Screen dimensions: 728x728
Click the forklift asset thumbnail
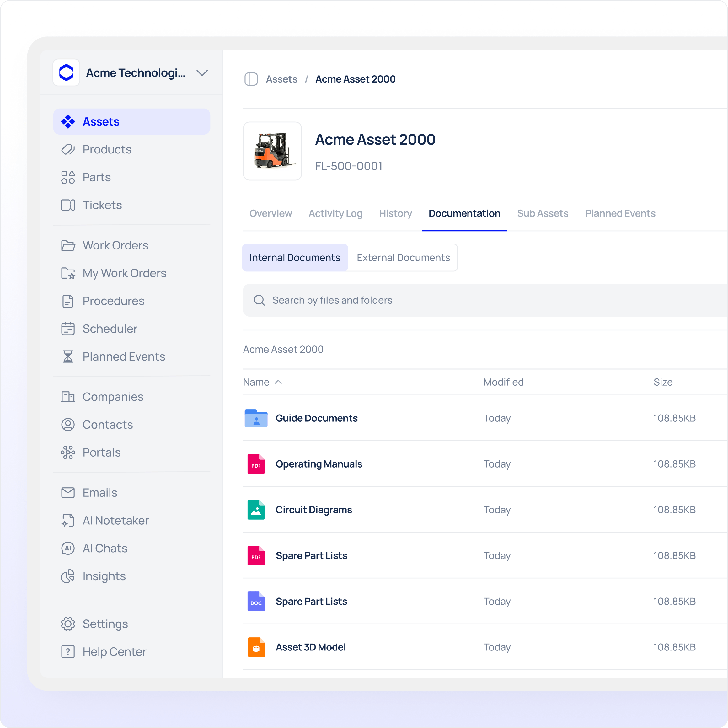[x=272, y=151]
